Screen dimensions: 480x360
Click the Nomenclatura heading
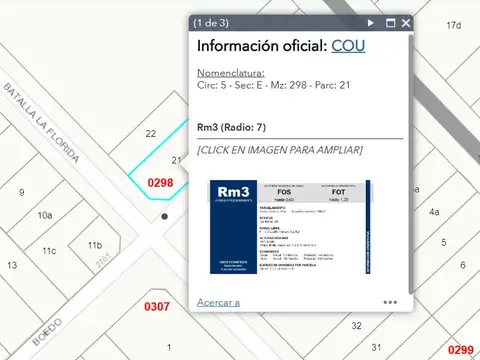(x=231, y=73)
